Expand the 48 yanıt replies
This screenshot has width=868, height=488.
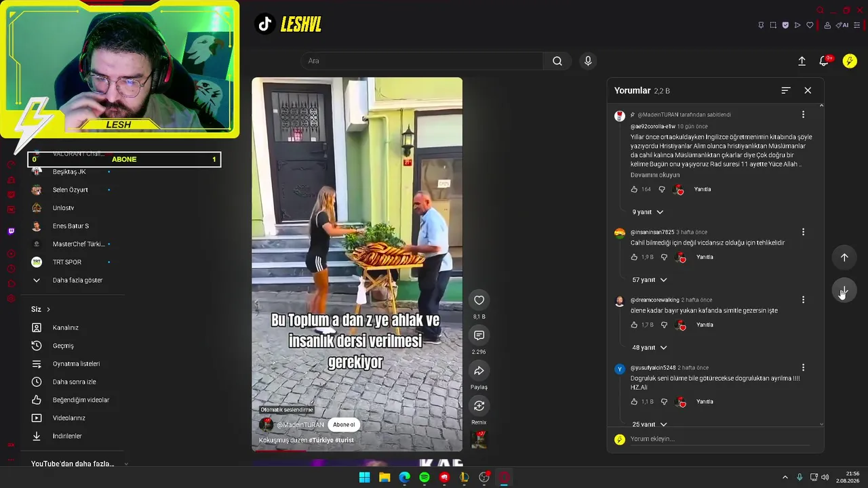coord(650,348)
